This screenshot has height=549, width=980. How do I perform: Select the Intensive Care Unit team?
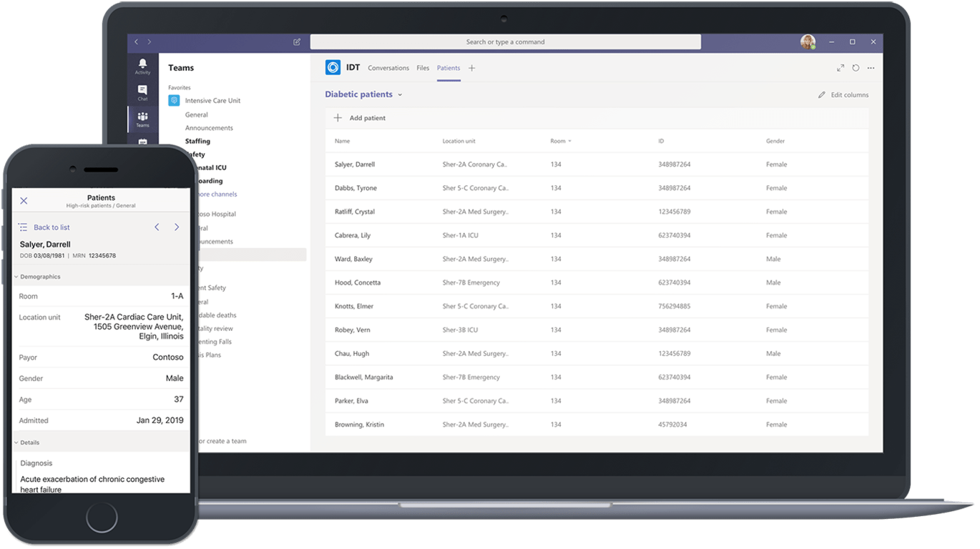coord(212,101)
